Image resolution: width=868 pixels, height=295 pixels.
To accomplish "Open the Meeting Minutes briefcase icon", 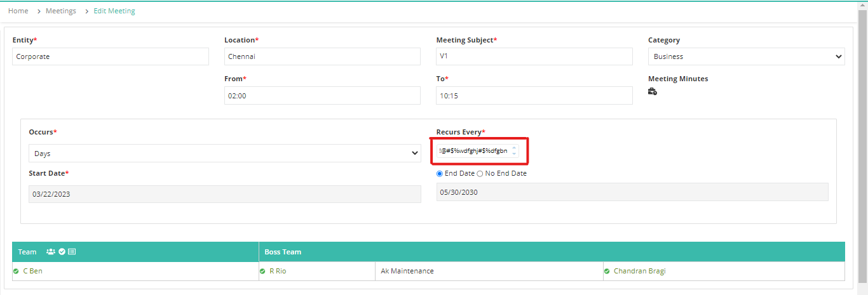I will point(652,92).
